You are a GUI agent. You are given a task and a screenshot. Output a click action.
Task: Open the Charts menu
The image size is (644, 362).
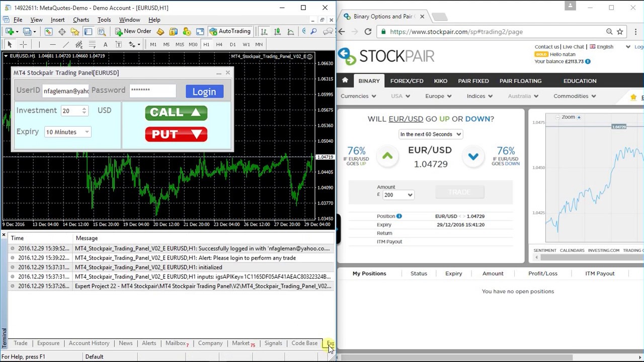81,20
